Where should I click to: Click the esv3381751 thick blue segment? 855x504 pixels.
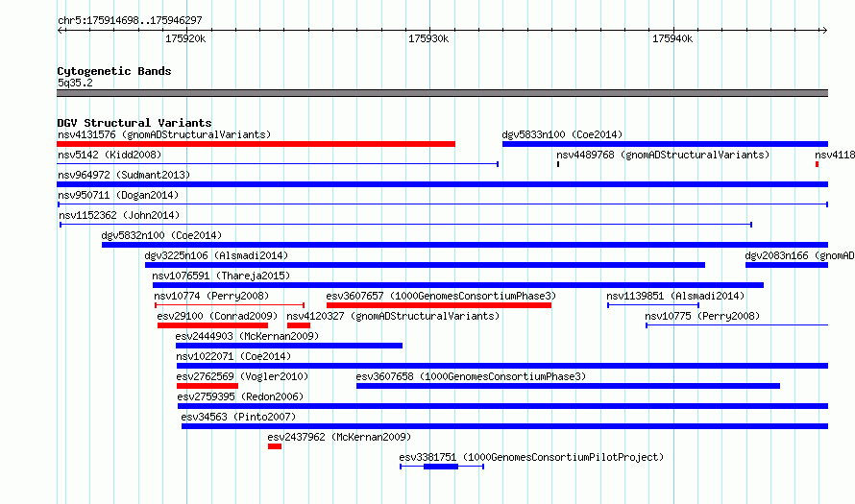(x=441, y=467)
